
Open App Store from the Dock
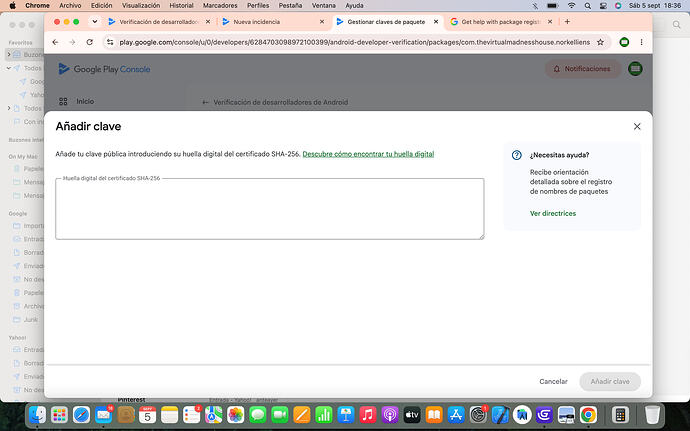tap(456, 415)
